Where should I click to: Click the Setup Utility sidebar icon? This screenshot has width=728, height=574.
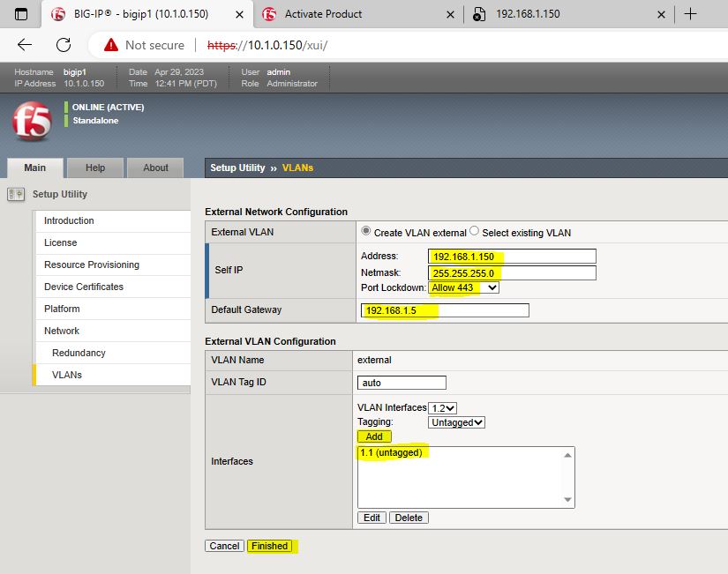point(16,194)
